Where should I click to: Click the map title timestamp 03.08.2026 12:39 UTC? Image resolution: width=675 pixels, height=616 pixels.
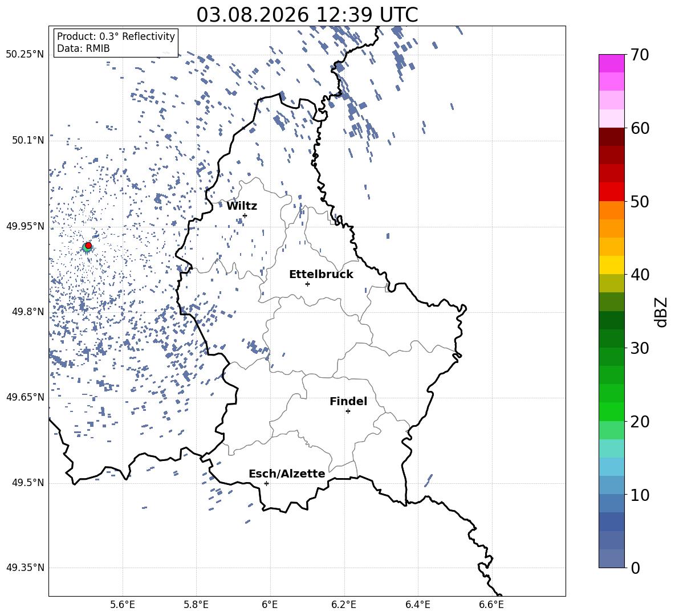point(307,15)
